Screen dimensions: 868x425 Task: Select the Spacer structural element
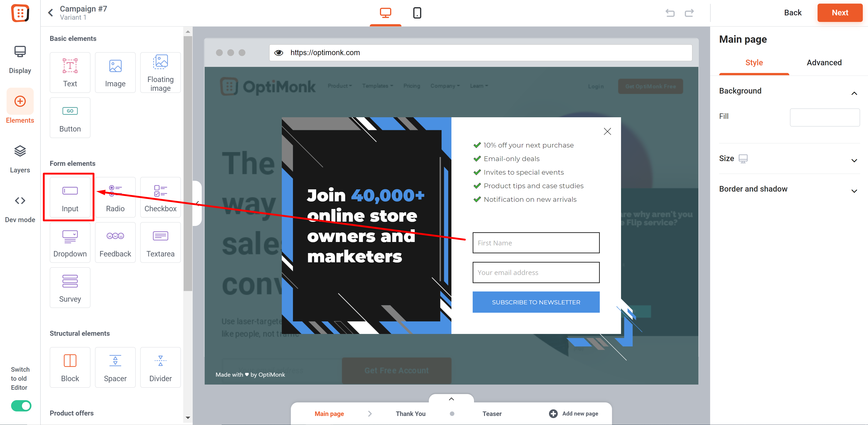click(x=115, y=367)
